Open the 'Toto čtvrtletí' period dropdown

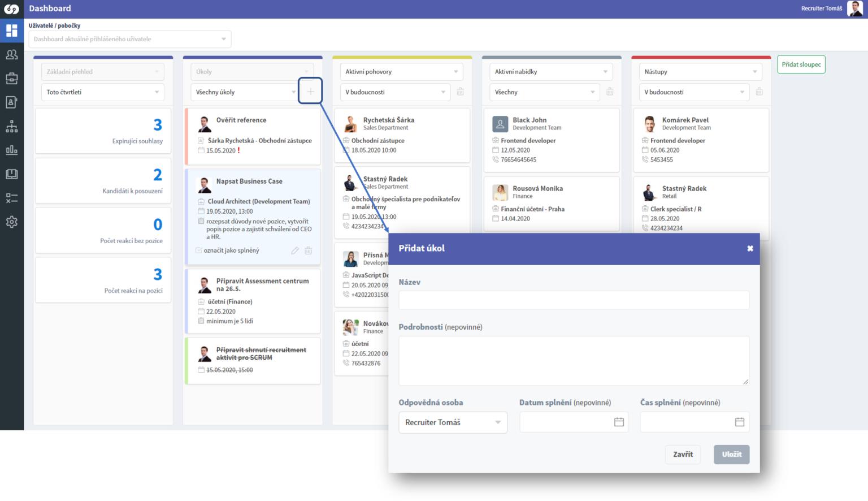click(102, 92)
